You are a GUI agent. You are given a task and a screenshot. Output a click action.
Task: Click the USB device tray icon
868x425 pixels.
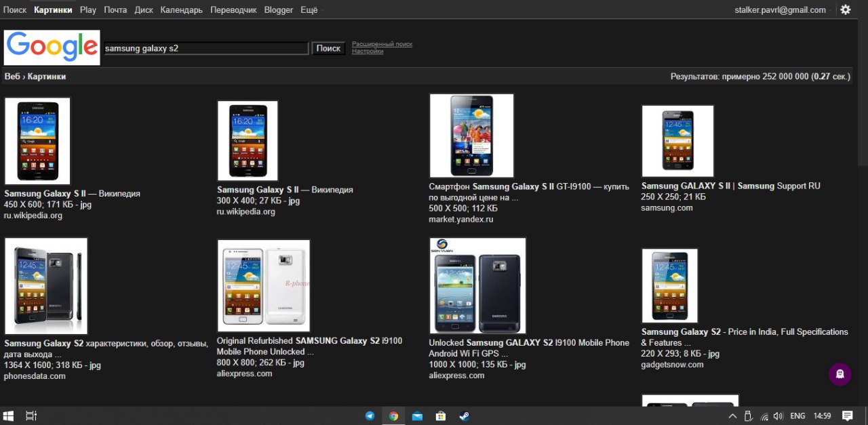click(749, 416)
